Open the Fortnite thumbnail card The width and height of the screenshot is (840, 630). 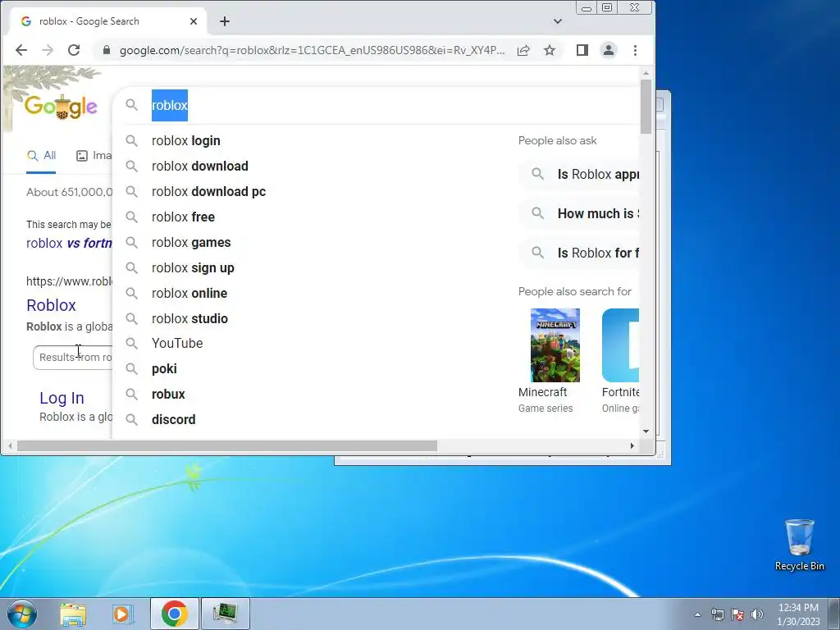click(x=620, y=345)
